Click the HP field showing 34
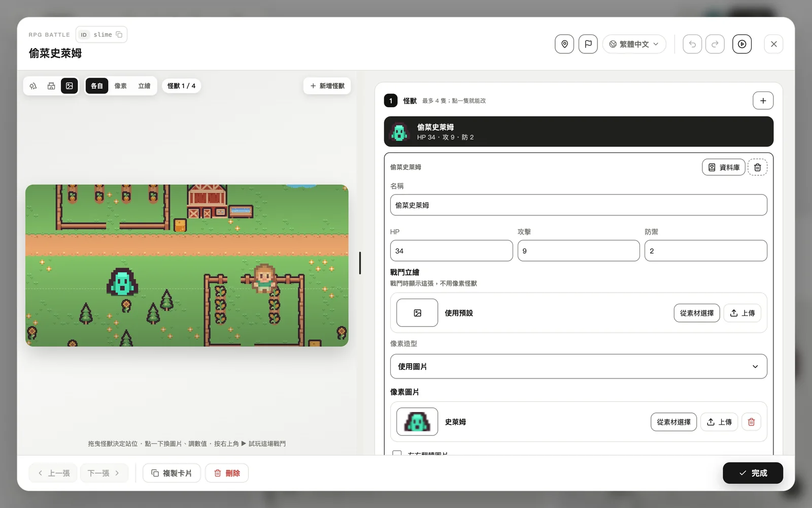The width and height of the screenshot is (812, 508). point(451,251)
